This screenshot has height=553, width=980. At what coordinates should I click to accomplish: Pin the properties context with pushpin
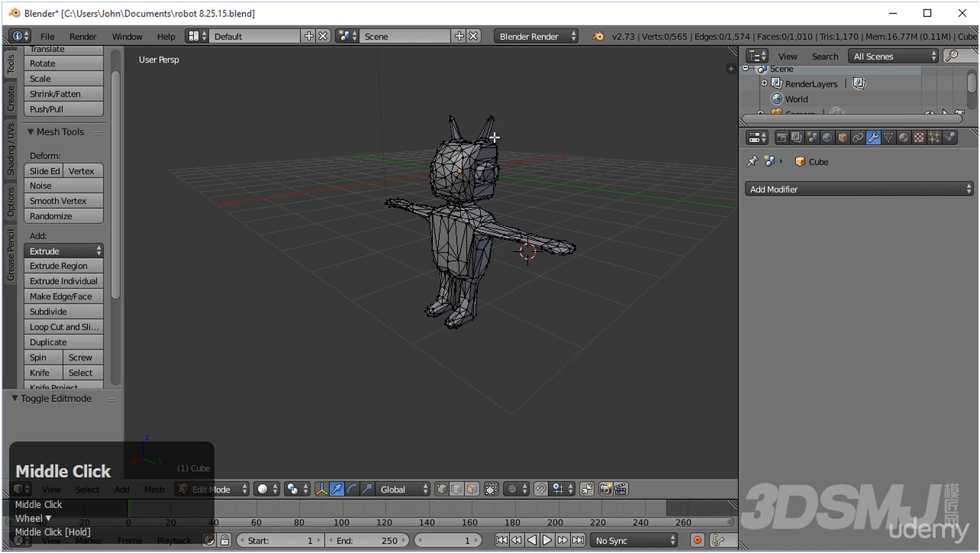click(x=752, y=161)
